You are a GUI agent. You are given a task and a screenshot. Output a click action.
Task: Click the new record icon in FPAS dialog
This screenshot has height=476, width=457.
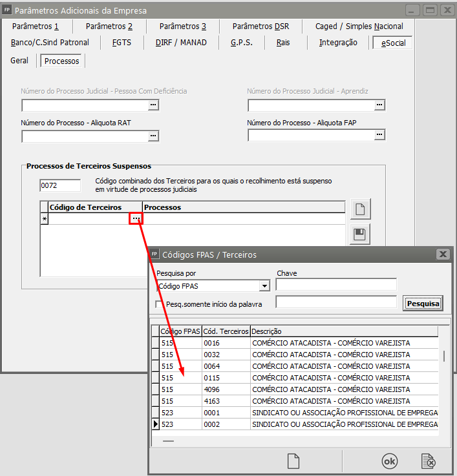click(x=293, y=461)
